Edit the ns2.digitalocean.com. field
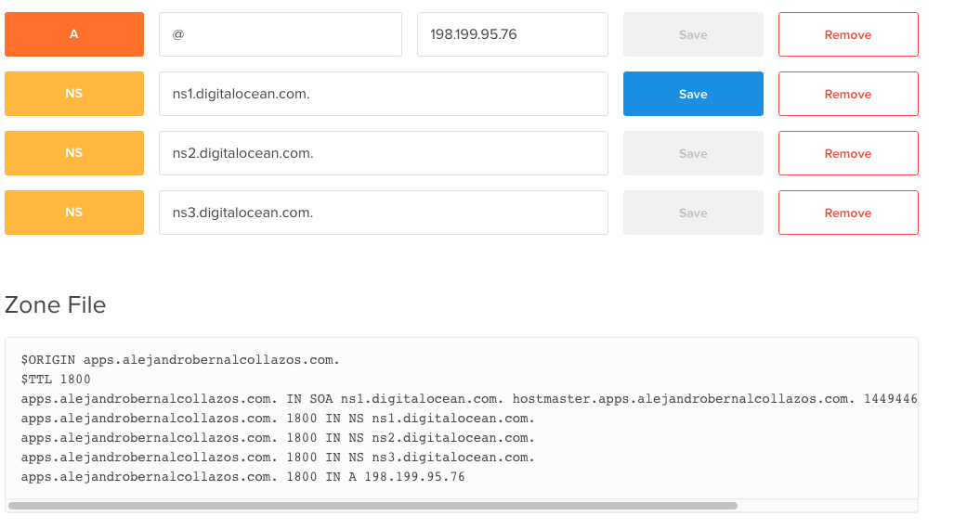This screenshot has width=980, height=529. coord(384,153)
